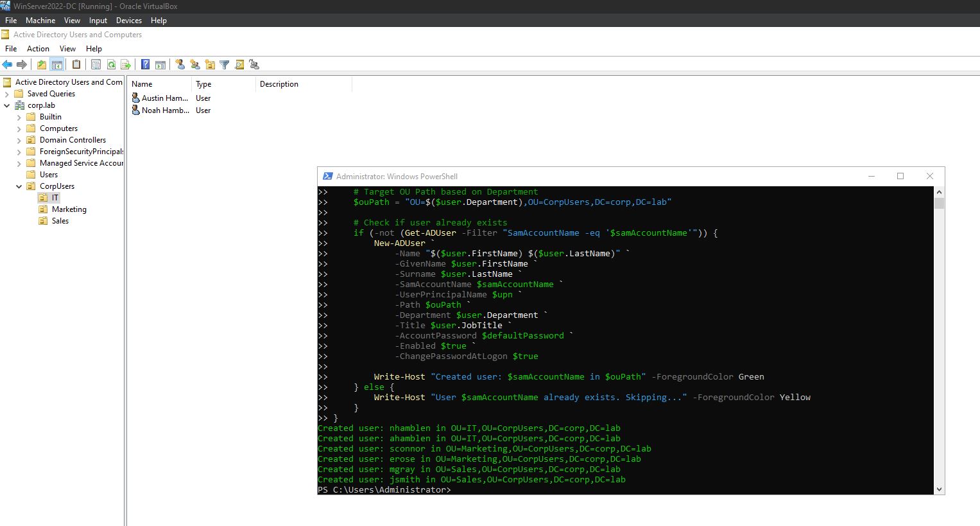Open Find objects in AD icon
Viewport: 980px width, 526px height.
(x=239, y=64)
